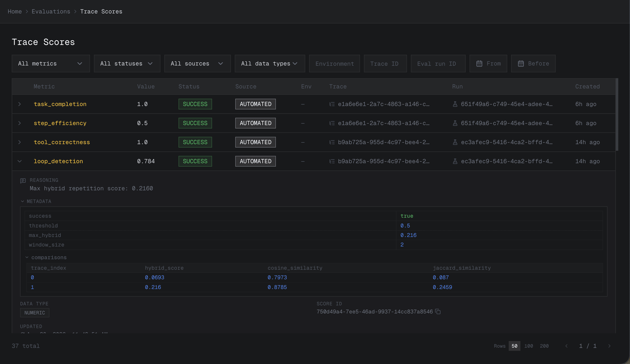Go to the previous page arrow
Screen dimensions: 630x364
tap(566, 346)
